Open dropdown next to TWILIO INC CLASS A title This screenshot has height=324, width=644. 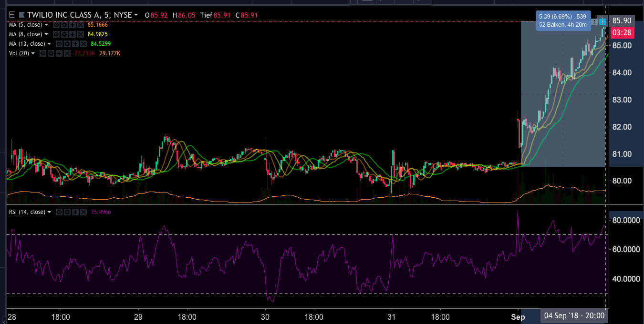[x=136, y=15]
